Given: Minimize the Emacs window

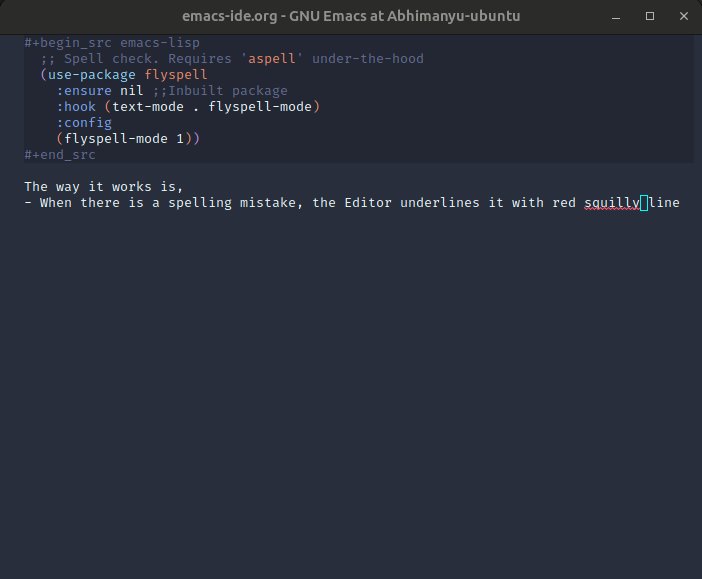Looking at the screenshot, I should (x=620, y=17).
